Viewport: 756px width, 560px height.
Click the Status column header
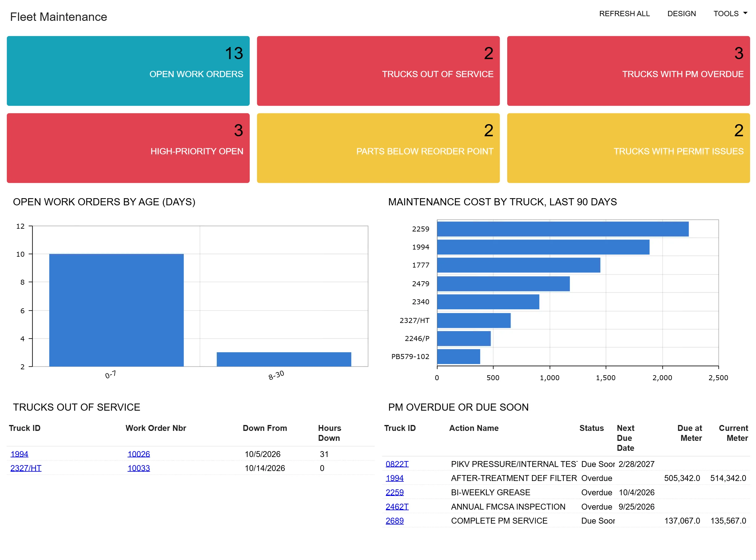(x=591, y=428)
